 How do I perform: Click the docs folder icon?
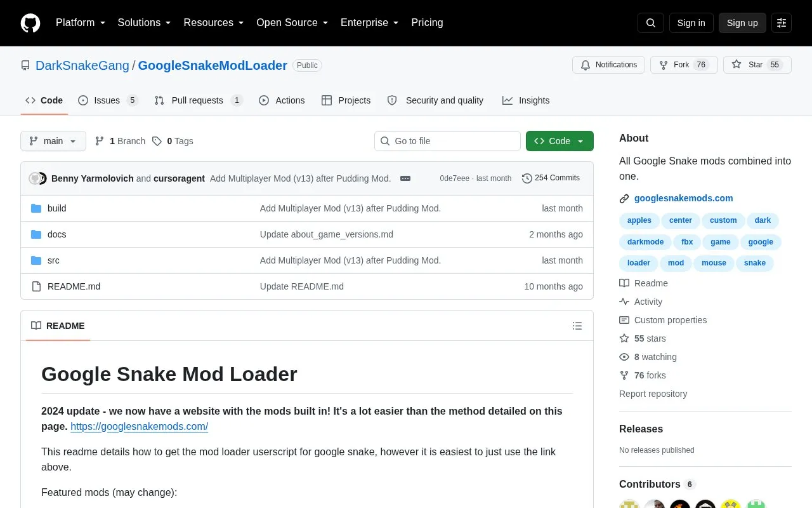(36, 234)
